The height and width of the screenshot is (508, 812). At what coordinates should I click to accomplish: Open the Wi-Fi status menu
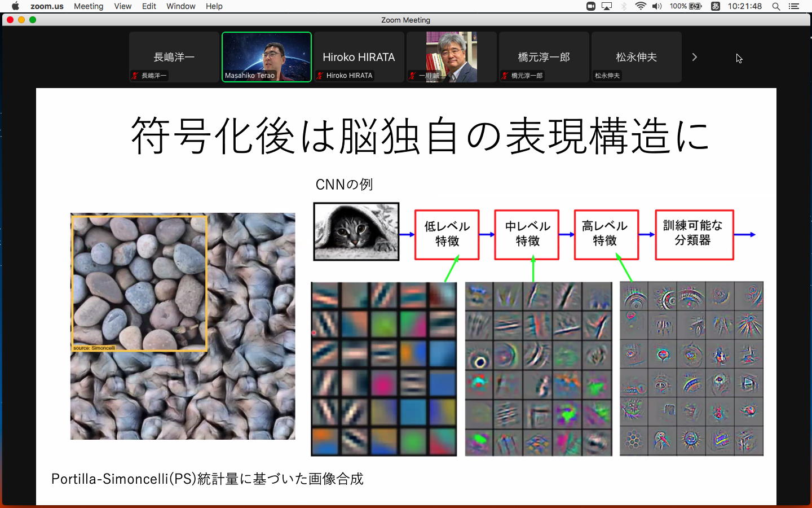tap(641, 6)
